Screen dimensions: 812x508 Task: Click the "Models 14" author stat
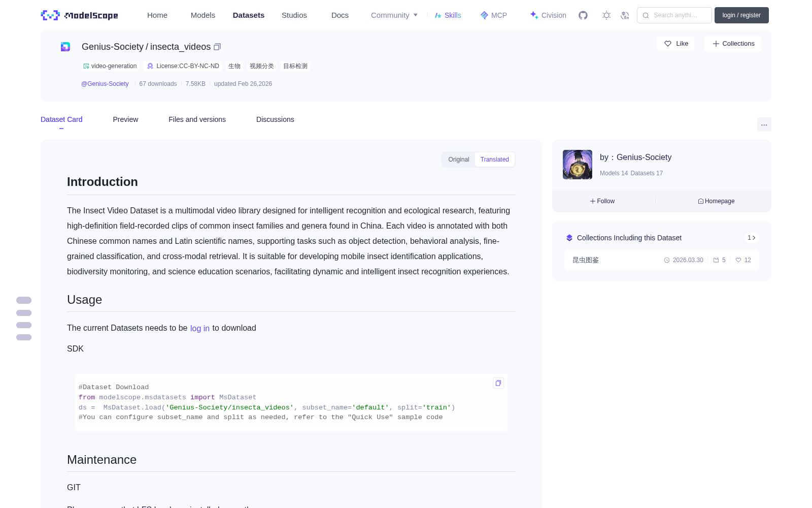[614, 173]
